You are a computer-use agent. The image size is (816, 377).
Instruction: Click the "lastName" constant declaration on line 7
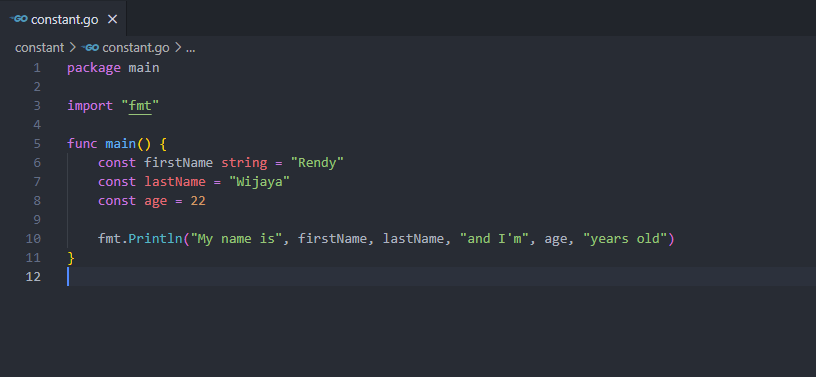click(x=175, y=182)
